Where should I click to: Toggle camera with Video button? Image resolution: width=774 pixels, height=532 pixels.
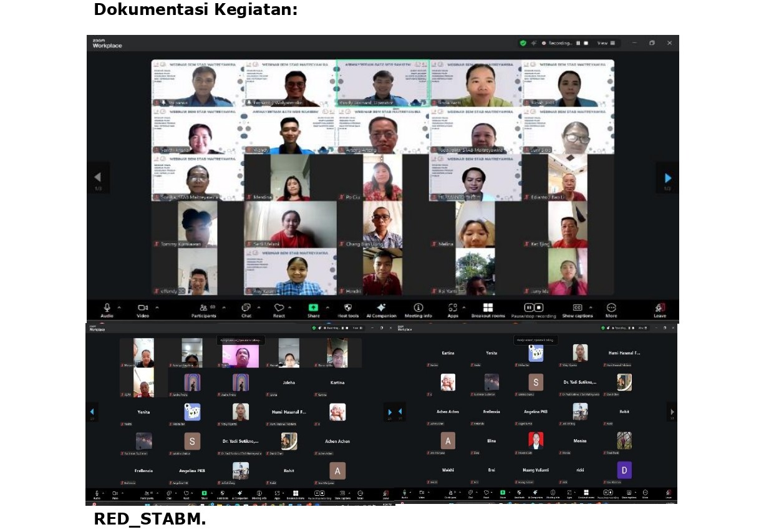pos(142,308)
